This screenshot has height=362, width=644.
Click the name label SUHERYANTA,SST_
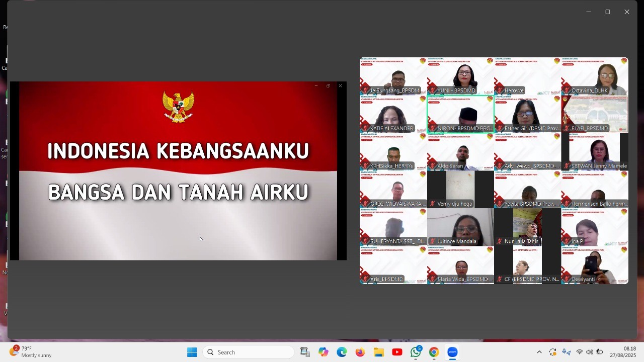point(397,241)
